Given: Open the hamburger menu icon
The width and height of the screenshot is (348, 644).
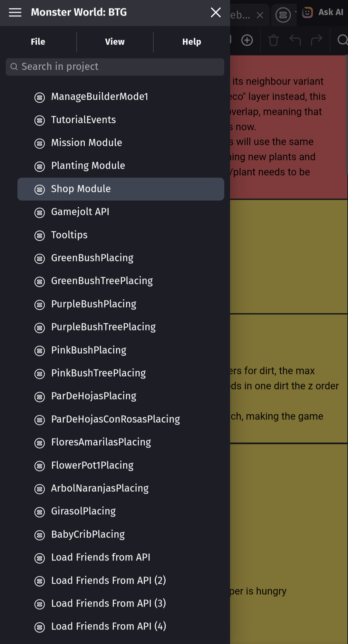Looking at the screenshot, I should pos(15,12).
